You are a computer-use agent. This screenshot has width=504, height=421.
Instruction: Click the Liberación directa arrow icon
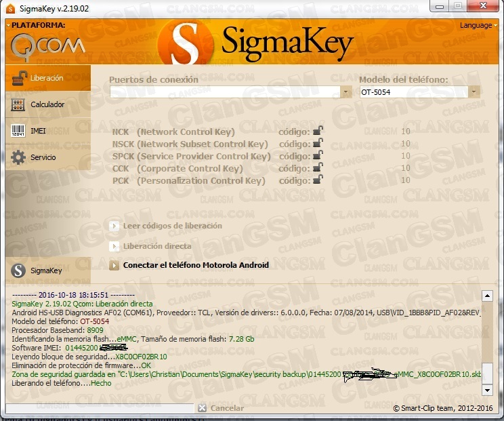[x=114, y=246]
